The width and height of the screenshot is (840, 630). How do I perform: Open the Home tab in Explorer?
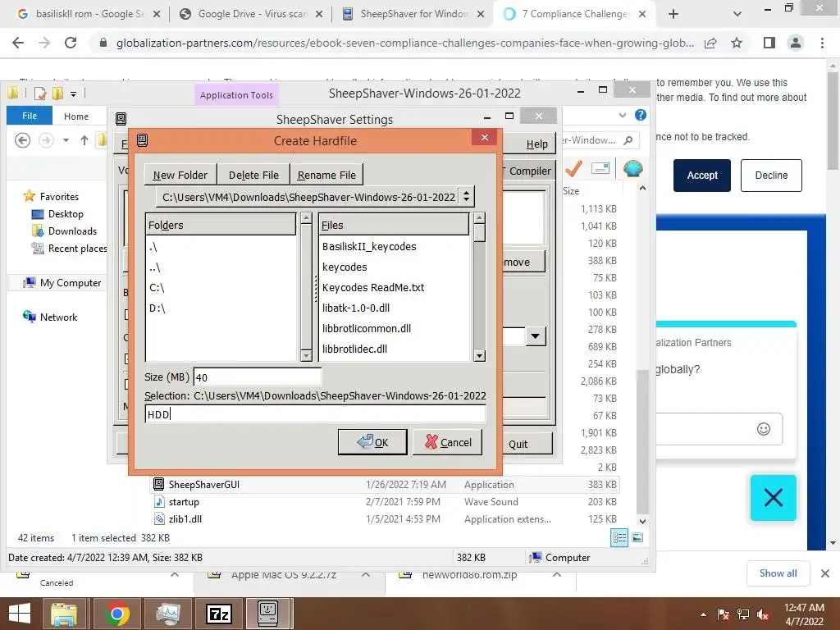coord(76,116)
